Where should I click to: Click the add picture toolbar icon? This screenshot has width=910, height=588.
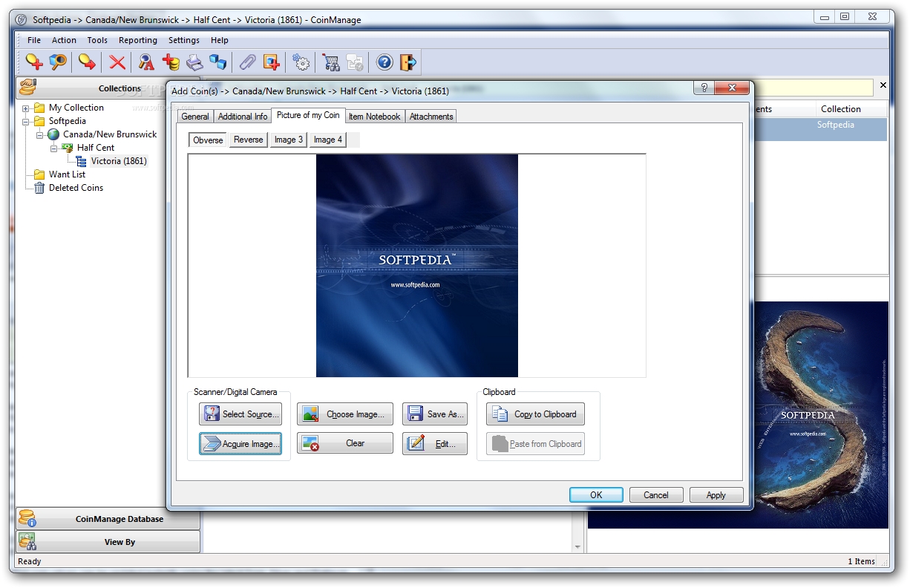point(272,62)
